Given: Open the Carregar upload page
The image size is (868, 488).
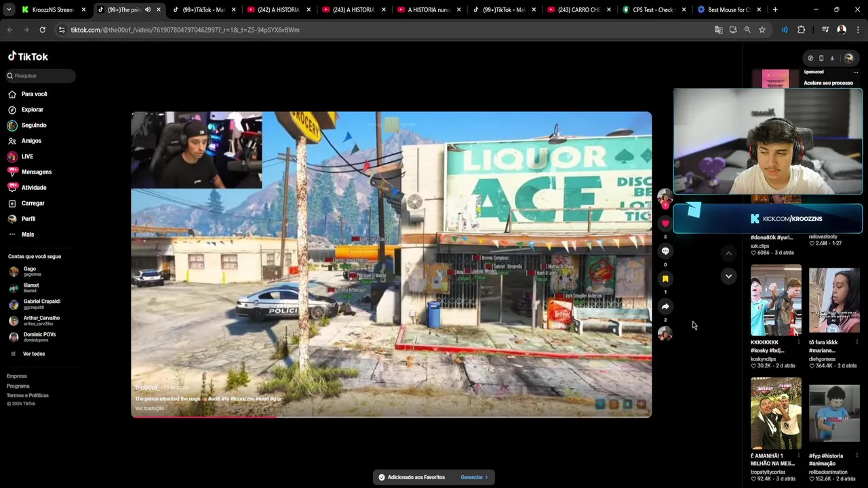Looking at the screenshot, I should point(26,203).
